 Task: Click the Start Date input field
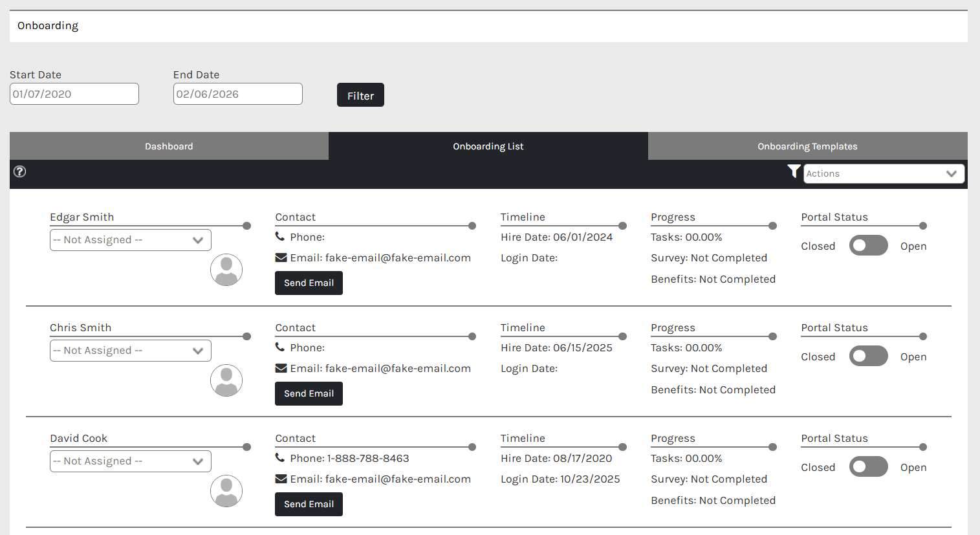74,94
